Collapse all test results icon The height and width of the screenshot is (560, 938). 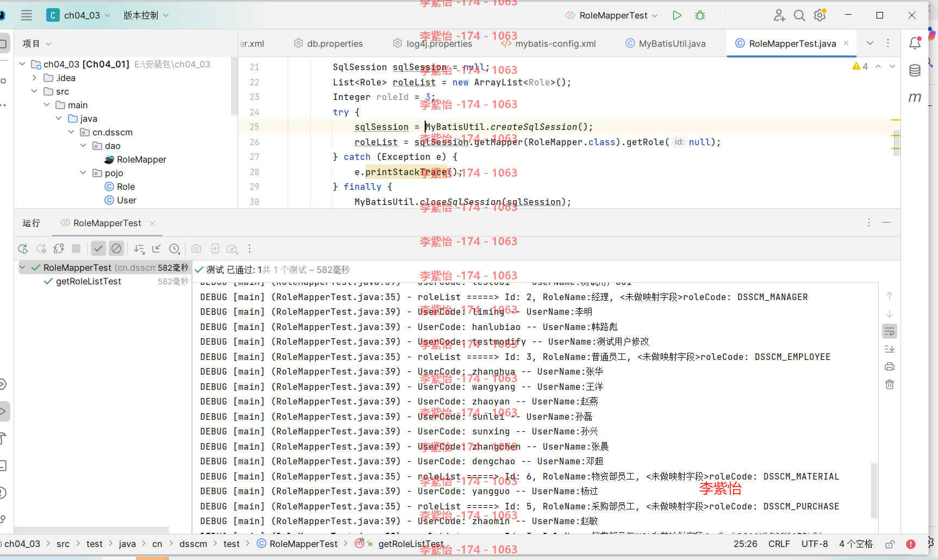(157, 248)
